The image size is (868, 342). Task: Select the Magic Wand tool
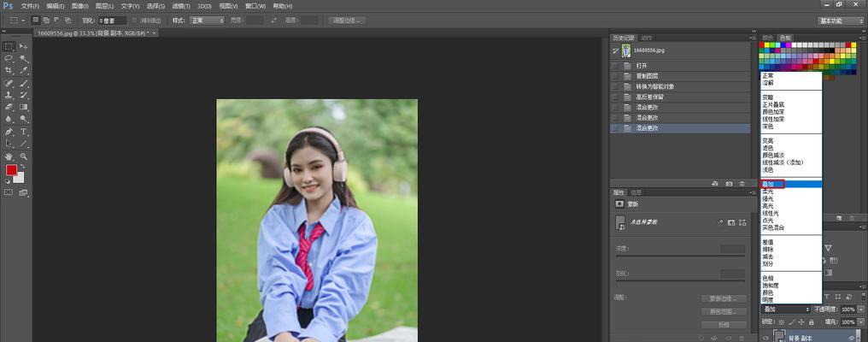click(24, 58)
